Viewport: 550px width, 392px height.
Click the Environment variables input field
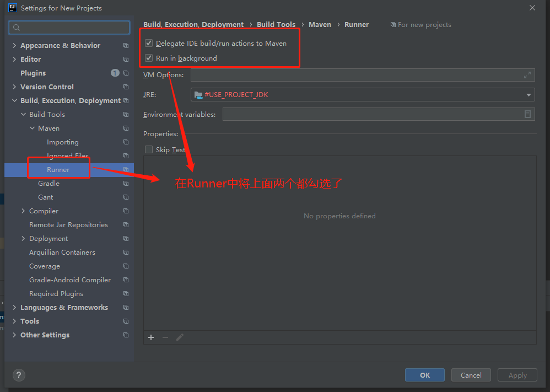379,114
